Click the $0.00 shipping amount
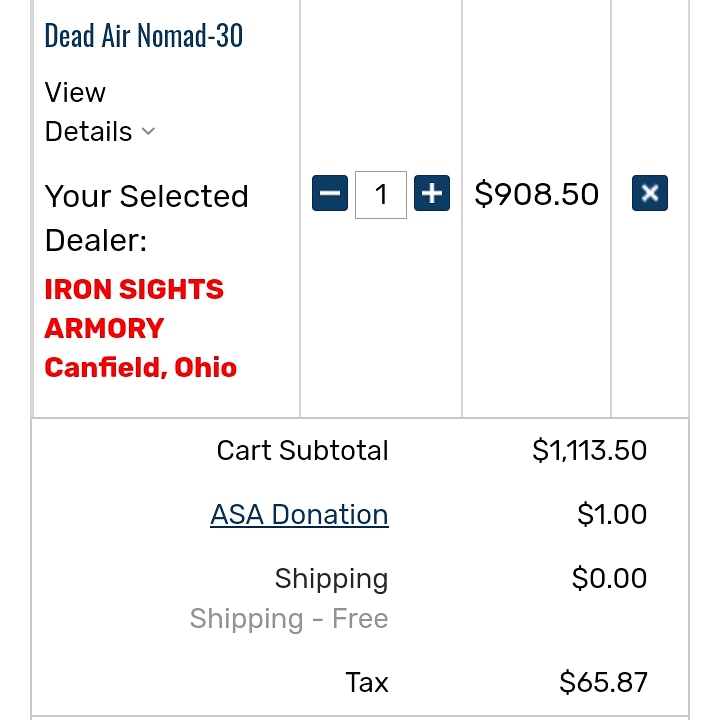This screenshot has width=720, height=720. (x=609, y=578)
